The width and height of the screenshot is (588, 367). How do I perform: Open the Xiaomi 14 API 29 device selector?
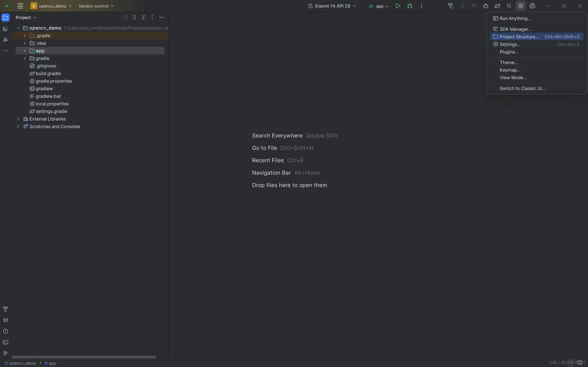(x=332, y=6)
